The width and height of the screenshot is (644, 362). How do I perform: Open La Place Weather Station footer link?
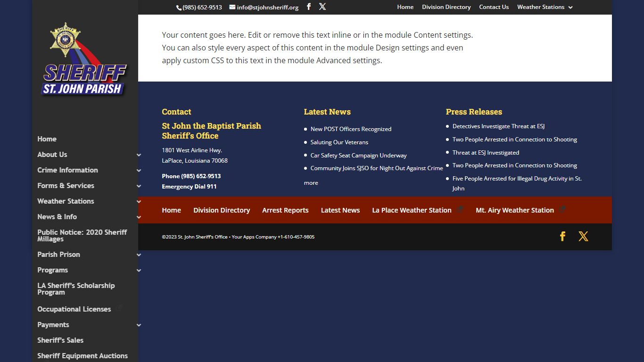(412, 210)
